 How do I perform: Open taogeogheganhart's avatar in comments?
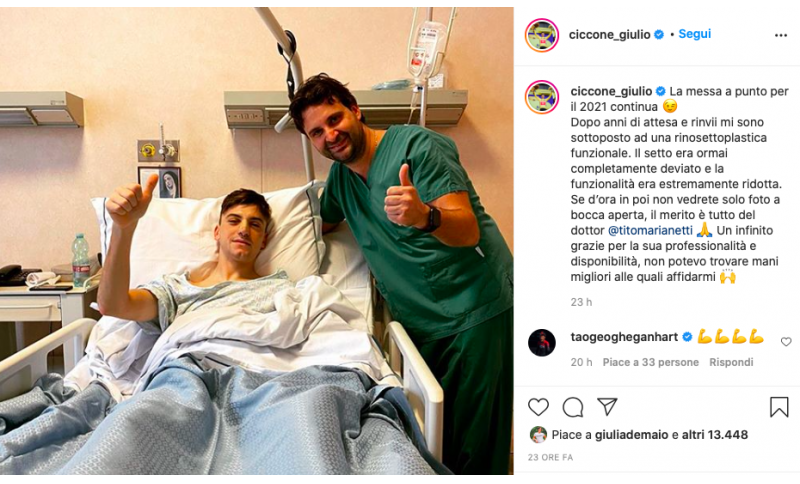542,342
